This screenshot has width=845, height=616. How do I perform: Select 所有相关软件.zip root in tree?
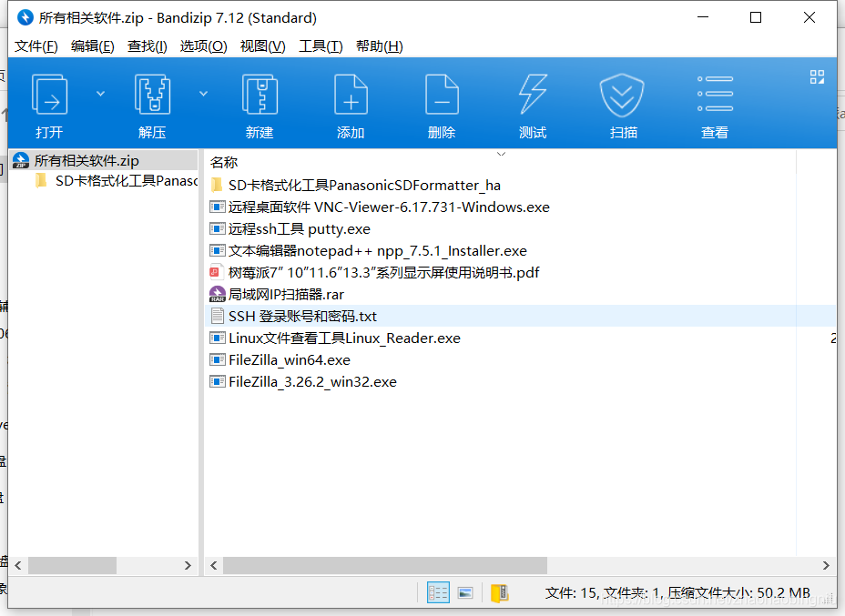105,160
